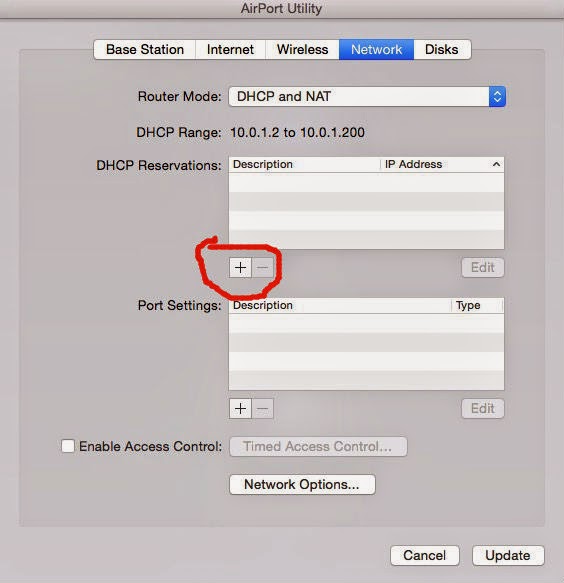This screenshot has height=583, width=564.
Task: Toggle IP Address column sort arrow
Action: click(x=496, y=164)
